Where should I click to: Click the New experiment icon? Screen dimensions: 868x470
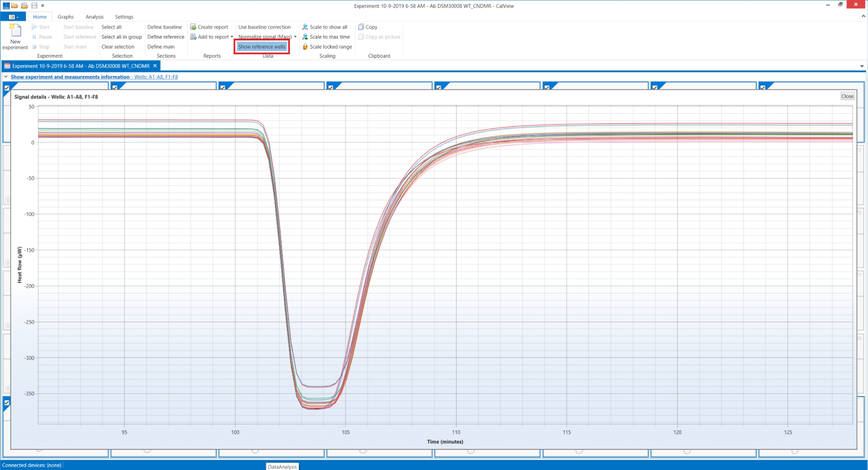15,30
